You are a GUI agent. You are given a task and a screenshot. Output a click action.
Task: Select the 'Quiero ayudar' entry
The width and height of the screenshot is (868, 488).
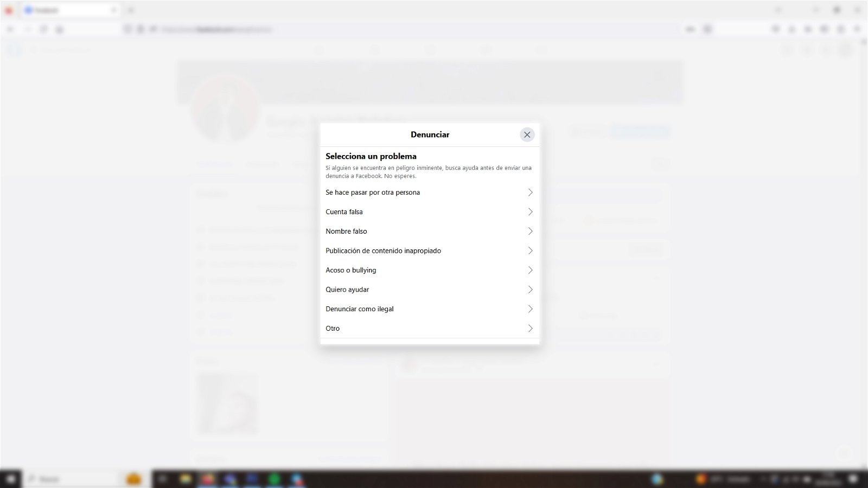click(430, 290)
